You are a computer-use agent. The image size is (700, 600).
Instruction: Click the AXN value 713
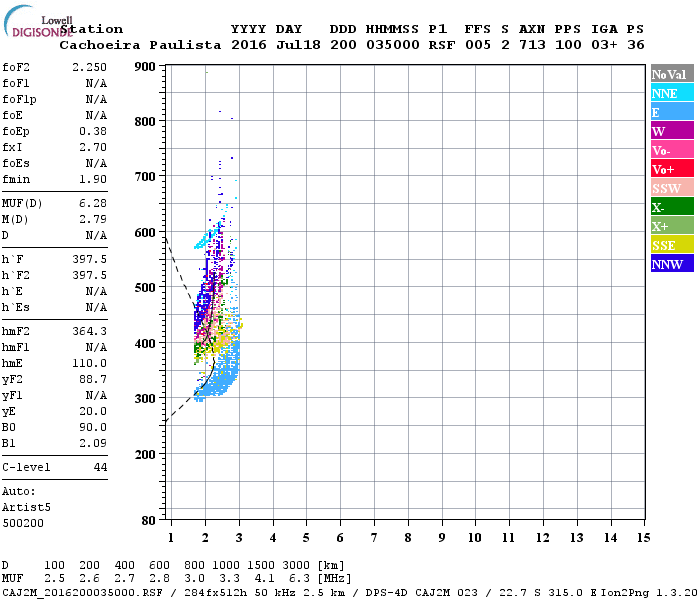(x=532, y=45)
